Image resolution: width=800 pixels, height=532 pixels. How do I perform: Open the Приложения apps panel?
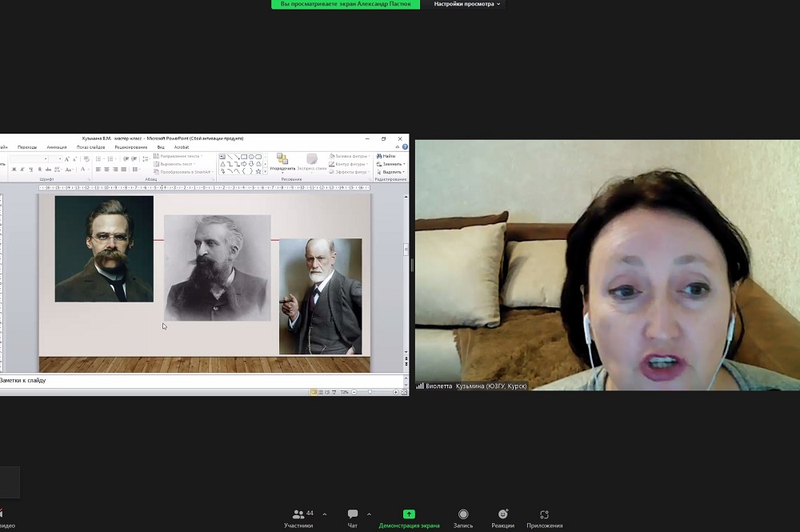[x=544, y=518]
